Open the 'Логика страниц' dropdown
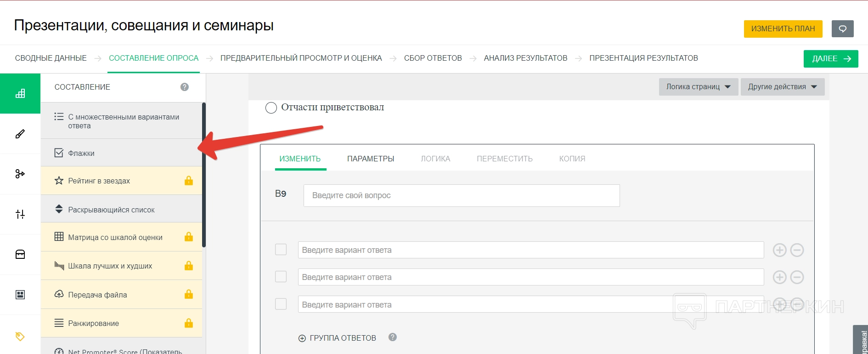The width and height of the screenshot is (868, 354). click(x=698, y=87)
